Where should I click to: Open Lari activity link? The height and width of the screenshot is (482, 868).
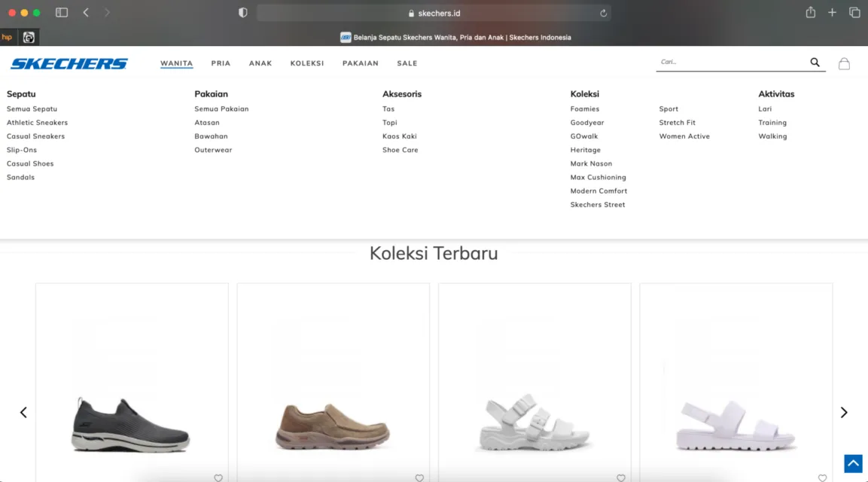point(765,109)
